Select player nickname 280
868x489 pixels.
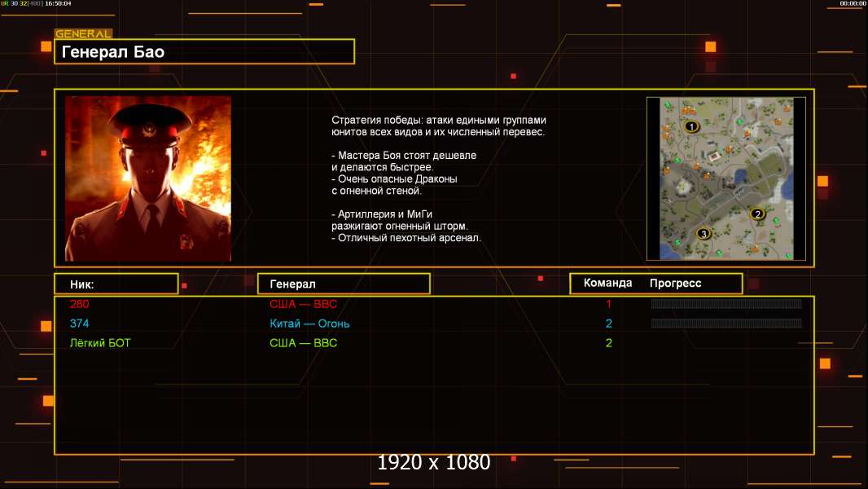[x=79, y=304]
